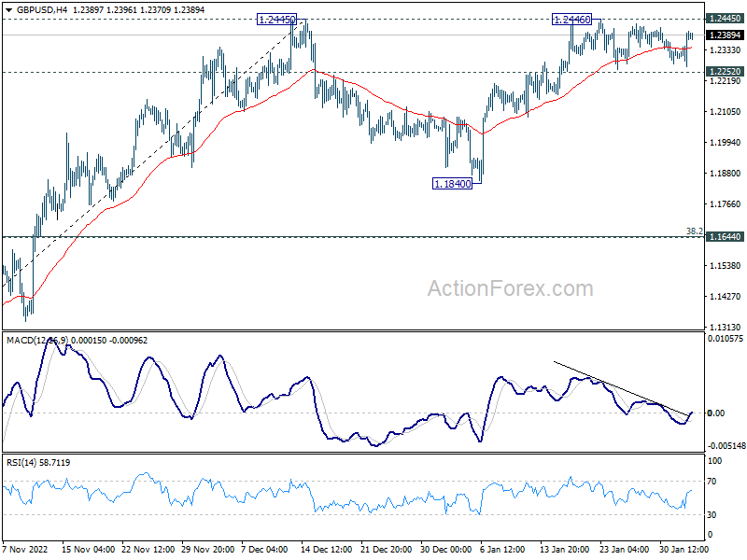Select the MACD 0.00 zero level label

pos(716,413)
